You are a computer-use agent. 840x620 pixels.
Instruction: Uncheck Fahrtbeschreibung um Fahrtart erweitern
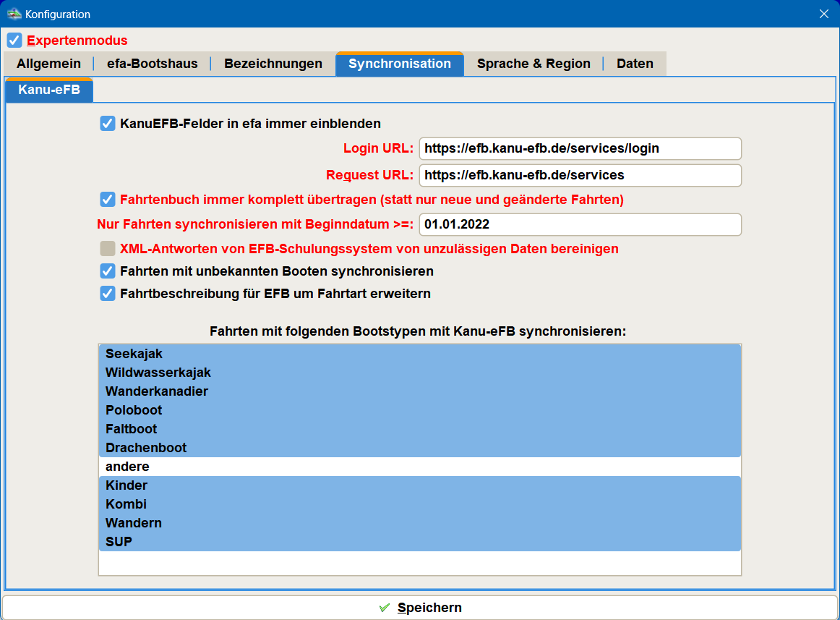(x=108, y=294)
